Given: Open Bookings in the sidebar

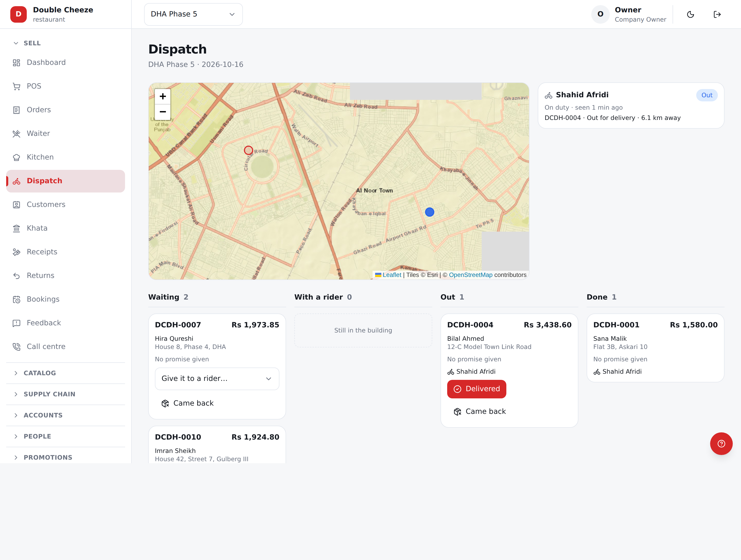Looking at the screenshot, I should (65, 299).
